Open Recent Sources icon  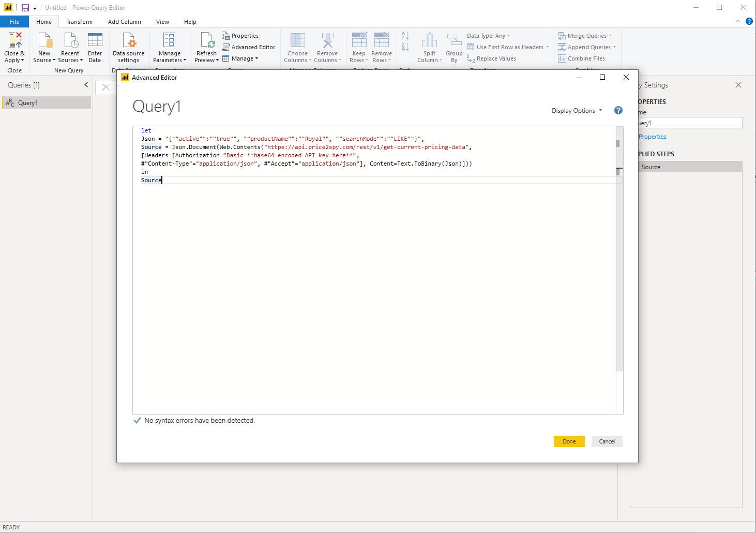tap(71, 40)
